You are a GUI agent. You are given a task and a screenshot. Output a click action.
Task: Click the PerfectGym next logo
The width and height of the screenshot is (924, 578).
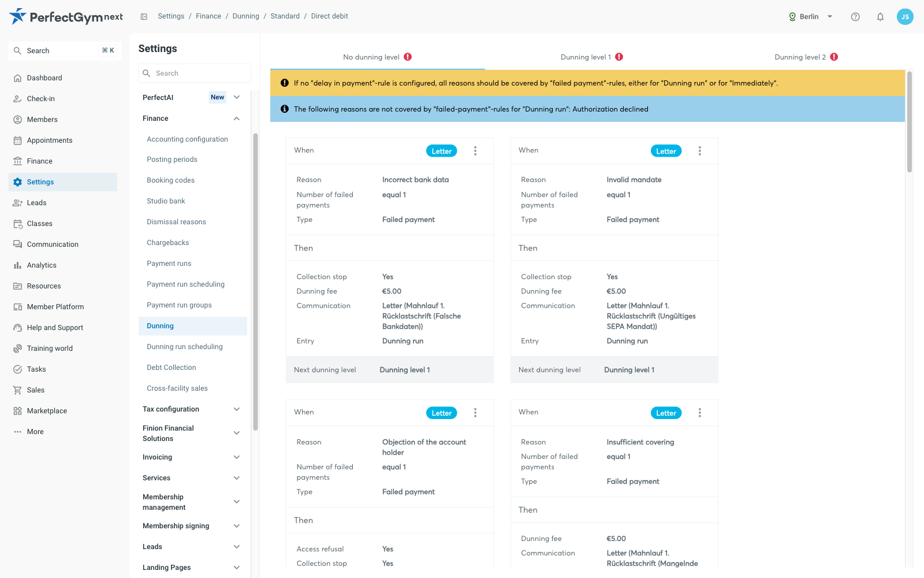(66, 17)
